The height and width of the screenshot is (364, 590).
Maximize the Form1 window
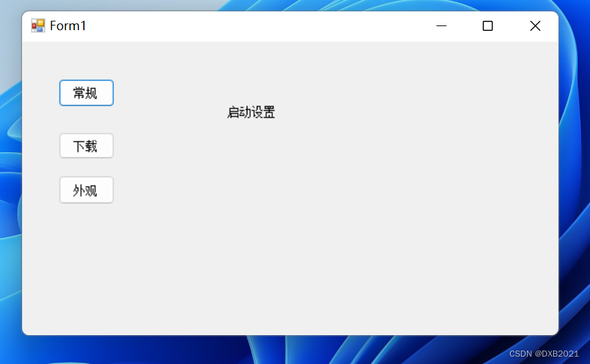point(487,26)
